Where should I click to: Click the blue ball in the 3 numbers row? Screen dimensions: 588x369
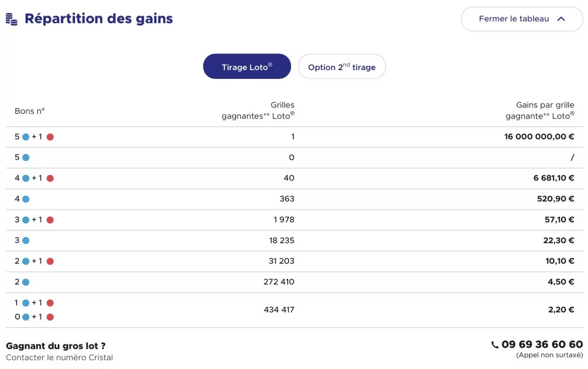click(26, 241)
